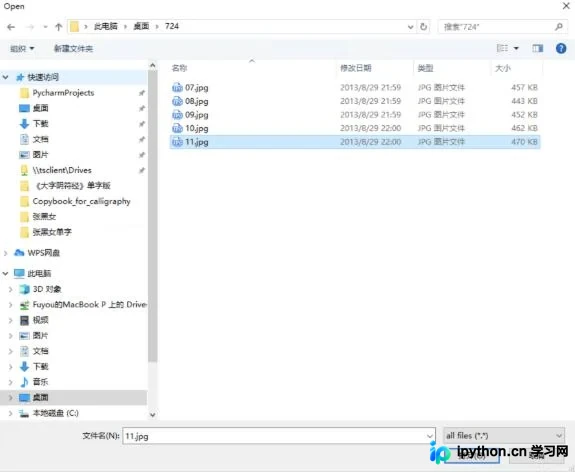Screen dimensions: 575x472
Task: Click the 11.jpg file icon
Action: pos(177,142)
